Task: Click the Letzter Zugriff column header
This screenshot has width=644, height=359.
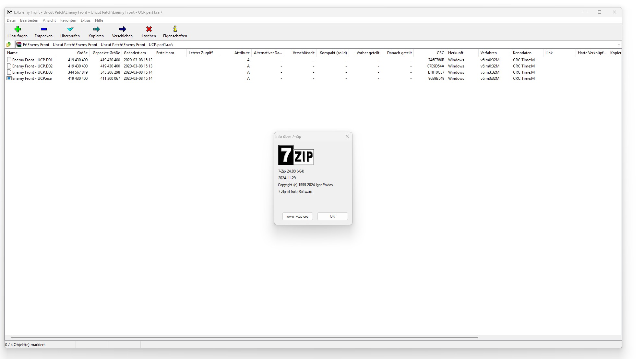Action: pos(203,53)
